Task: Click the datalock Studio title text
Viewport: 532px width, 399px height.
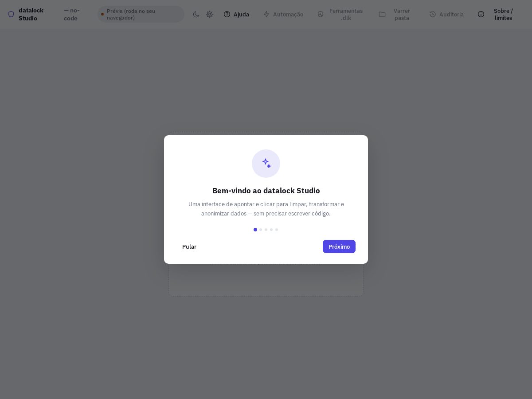Action: pyautogui.click(x=31, y=14)
